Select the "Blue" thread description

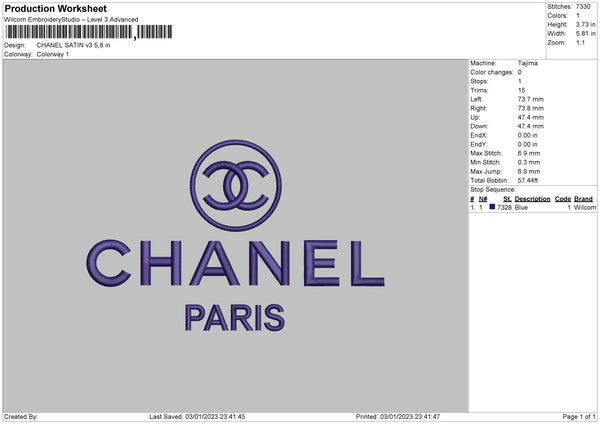coord(521,207)
